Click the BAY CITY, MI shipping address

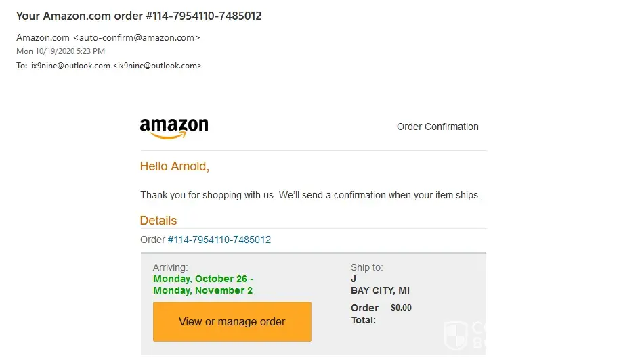point(380,291)
